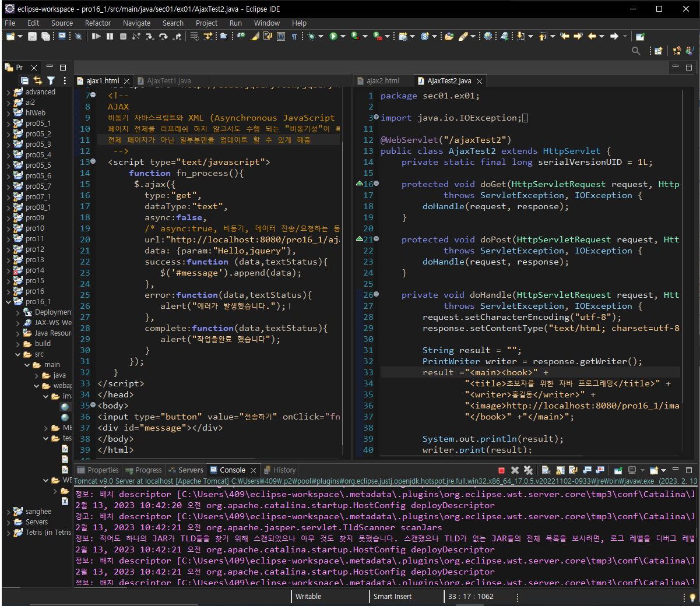Open the Debug dropdown arrow
The image size is (700, 606).
(x=321, y=36)
